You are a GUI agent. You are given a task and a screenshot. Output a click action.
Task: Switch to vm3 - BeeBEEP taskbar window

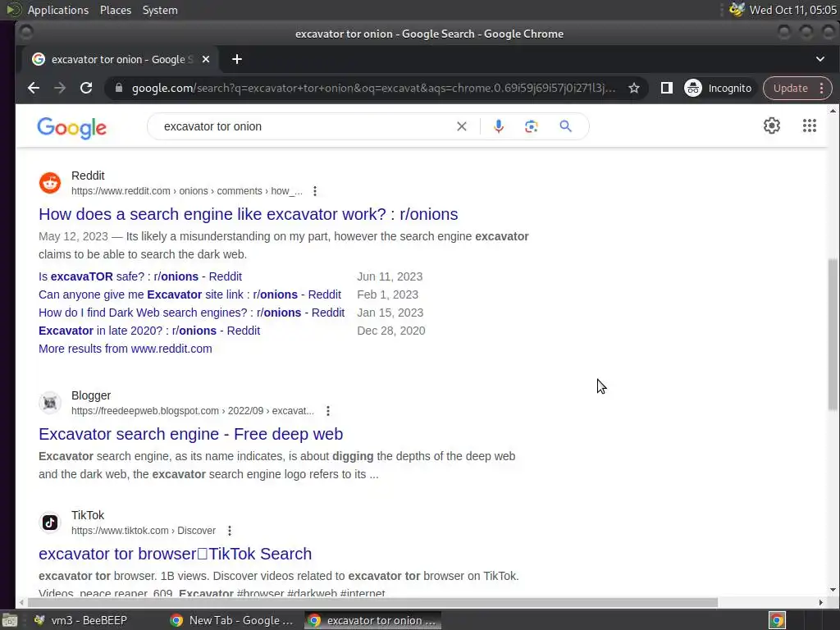[x=80, y=620]
